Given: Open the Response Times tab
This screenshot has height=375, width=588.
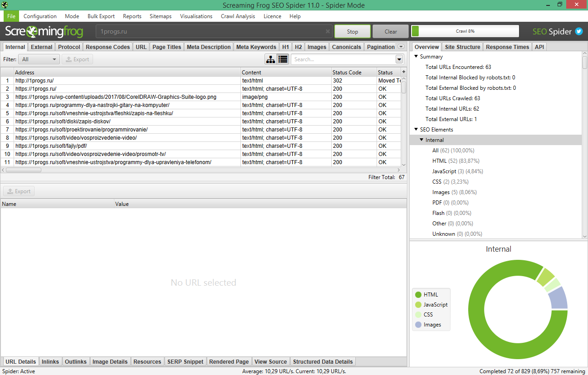Looking at the screenshot, I should [508, 47].
